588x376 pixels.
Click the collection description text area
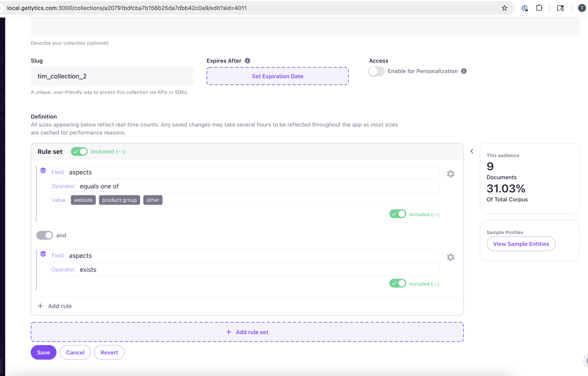click(x=305, y=27)
